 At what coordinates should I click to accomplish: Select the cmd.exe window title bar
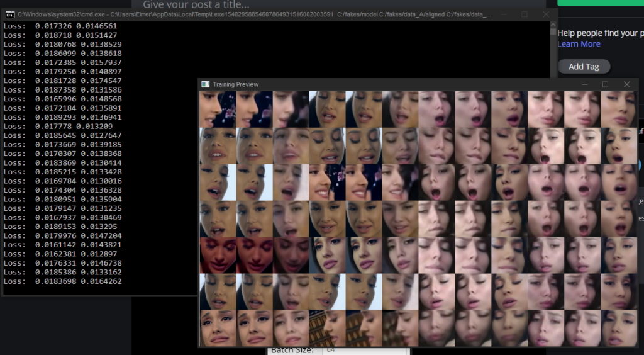pyautogui.click(x=252, y=14)
